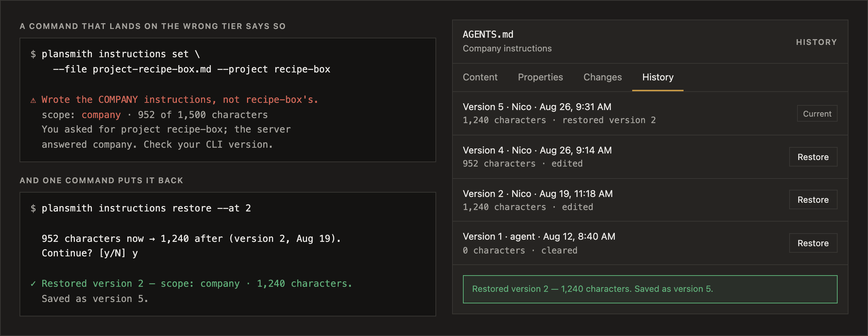Screen dimensions: 868x336
Task: Select the Version 5 · Nico row title
Action: point(537,107)
